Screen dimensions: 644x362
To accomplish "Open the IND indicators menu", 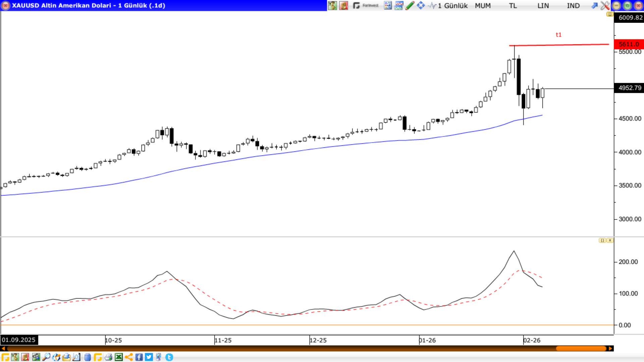I will click(x=573, y=6).
